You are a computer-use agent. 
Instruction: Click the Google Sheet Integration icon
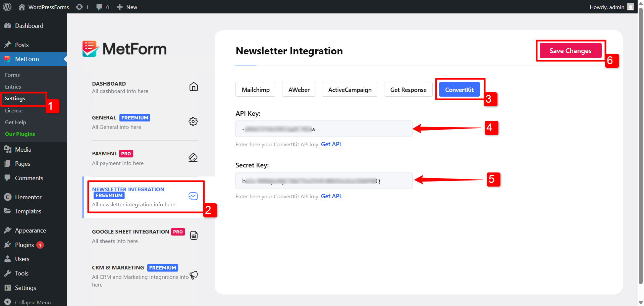click(x=194, y=236)
